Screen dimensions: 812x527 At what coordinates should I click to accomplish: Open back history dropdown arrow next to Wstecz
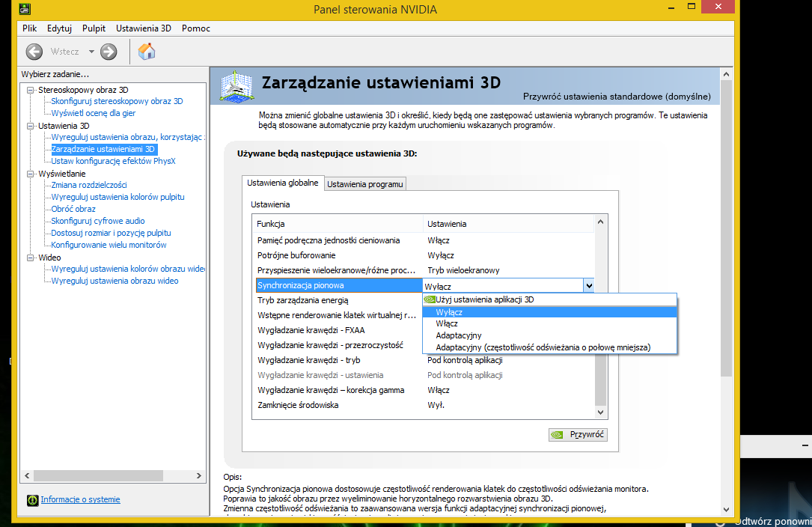(91, 52)
